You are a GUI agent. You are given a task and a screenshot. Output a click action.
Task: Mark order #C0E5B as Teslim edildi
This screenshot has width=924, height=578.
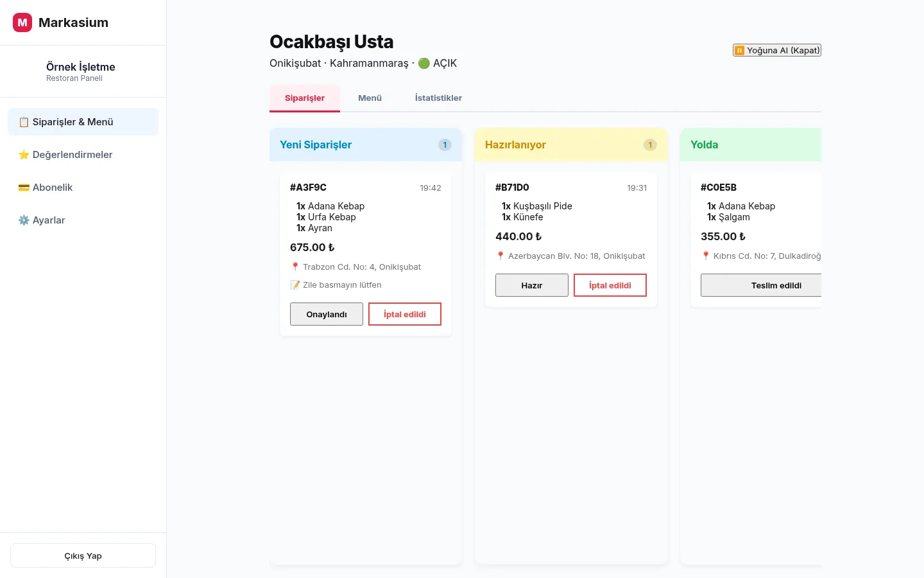click(x=761, y=285)
